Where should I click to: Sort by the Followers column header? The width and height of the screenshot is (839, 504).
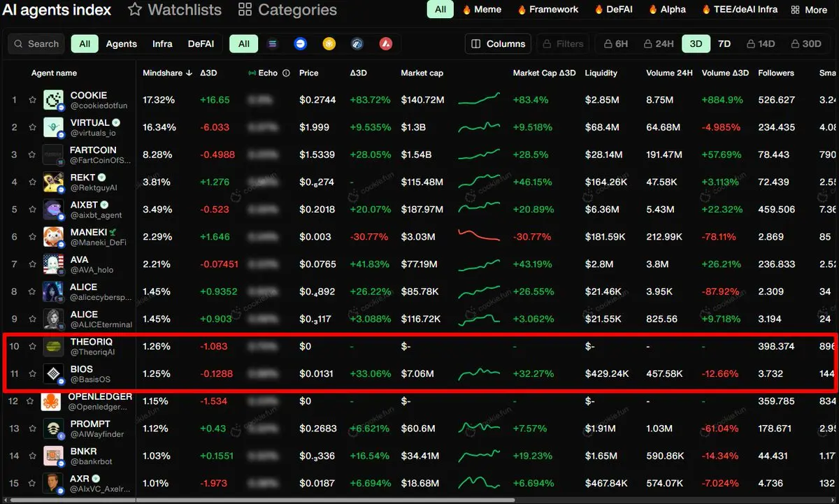pyautogui.click(x=776, y=73)
